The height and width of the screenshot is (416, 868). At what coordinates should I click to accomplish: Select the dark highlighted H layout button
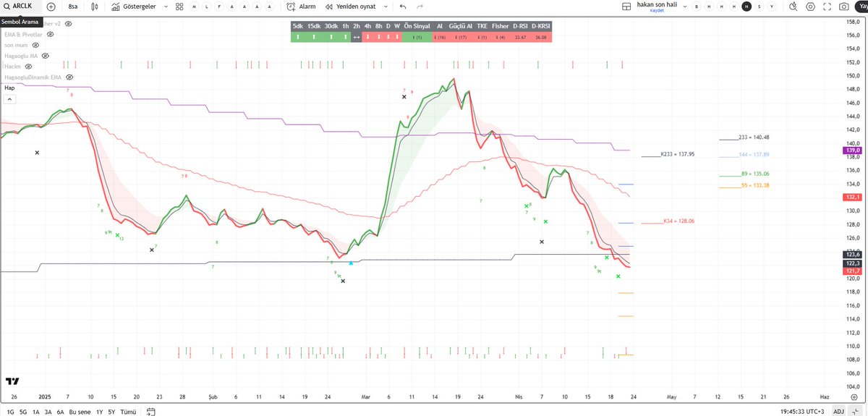tap(746, 7)
